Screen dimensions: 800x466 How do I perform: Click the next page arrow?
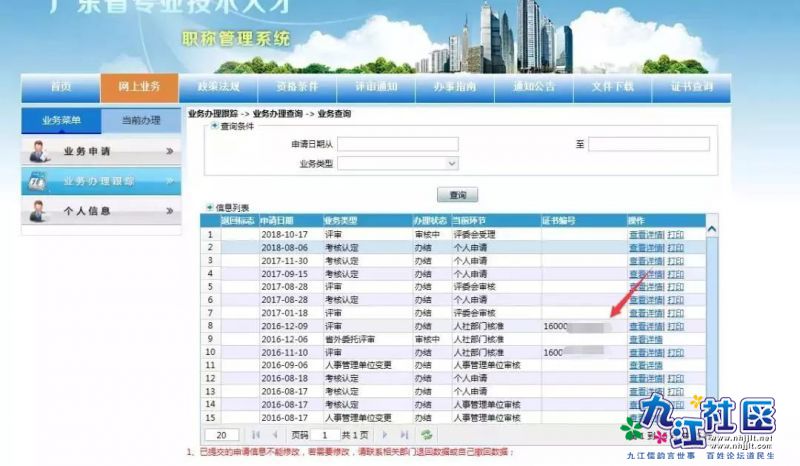click(385, 435)
